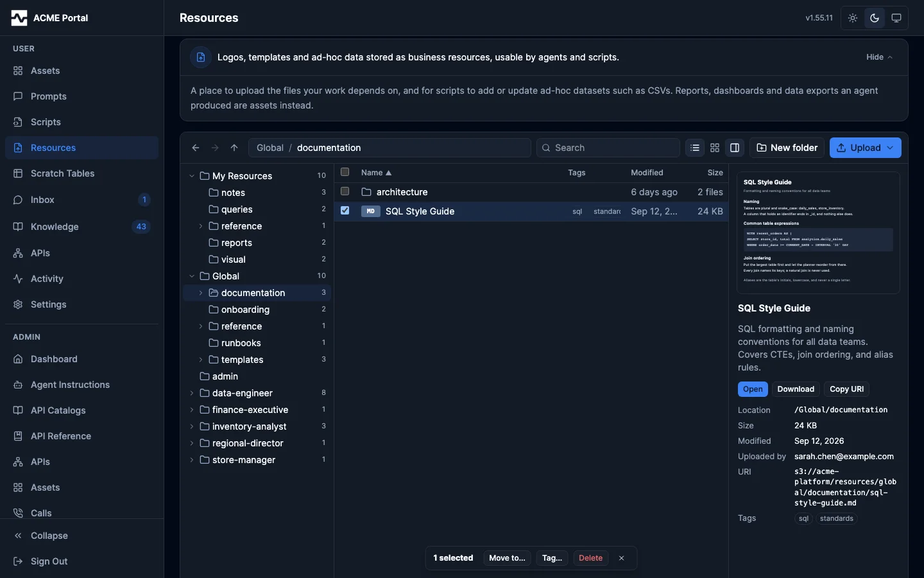
Task: Click the Settings gear icon in sidebar
Action: [x=18, y=304]
